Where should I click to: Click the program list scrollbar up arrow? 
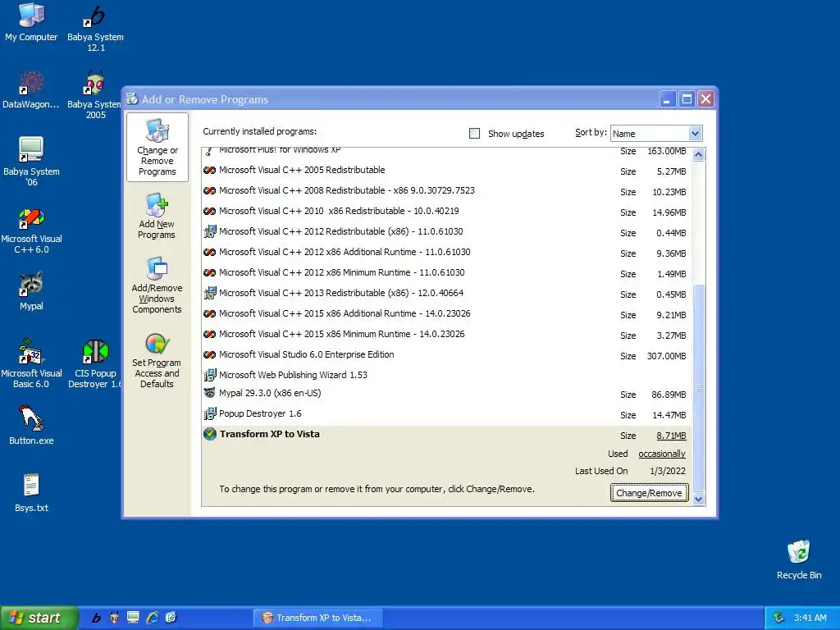698,155
